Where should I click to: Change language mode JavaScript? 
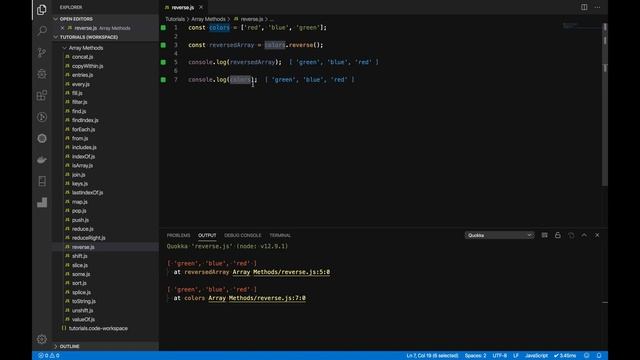tap(536, 356)
